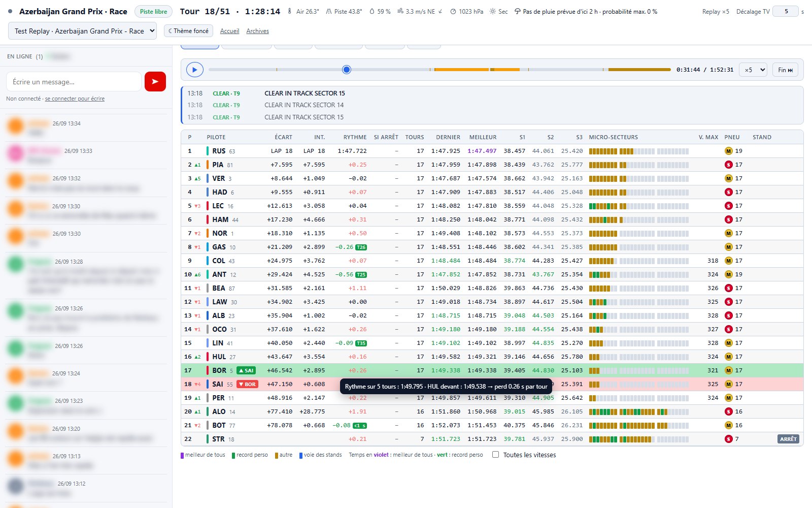Click the air temperature thermometer icon
Screen dimensions: 812x508
tap(290, 11)
